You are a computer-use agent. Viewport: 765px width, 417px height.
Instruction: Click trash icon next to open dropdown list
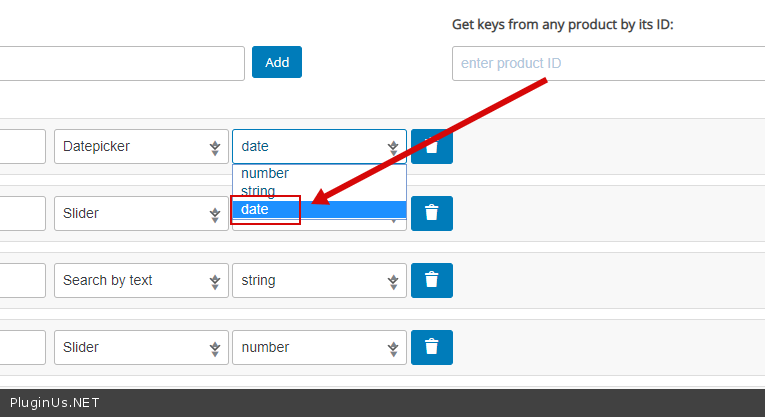(431, 213)
